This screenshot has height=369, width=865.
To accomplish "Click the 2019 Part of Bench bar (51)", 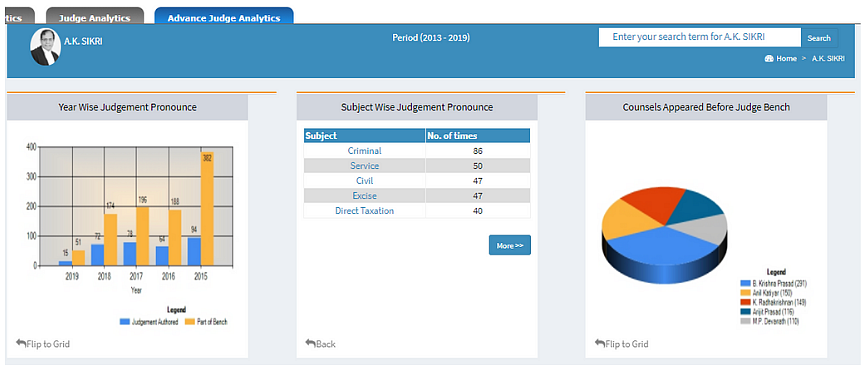I will [x=79, y=258].
